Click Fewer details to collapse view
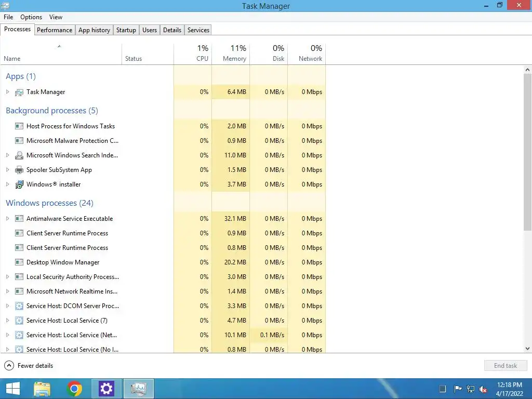532x399 pixels. pos(29,366)
